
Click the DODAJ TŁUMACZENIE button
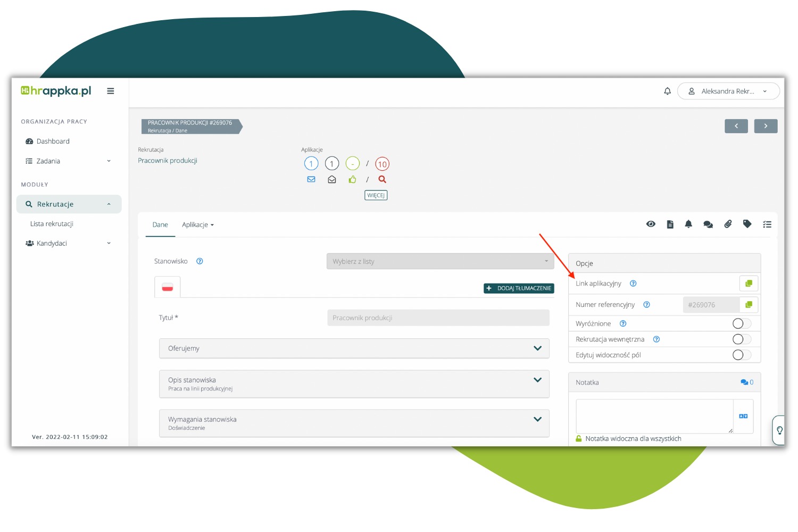519,288
